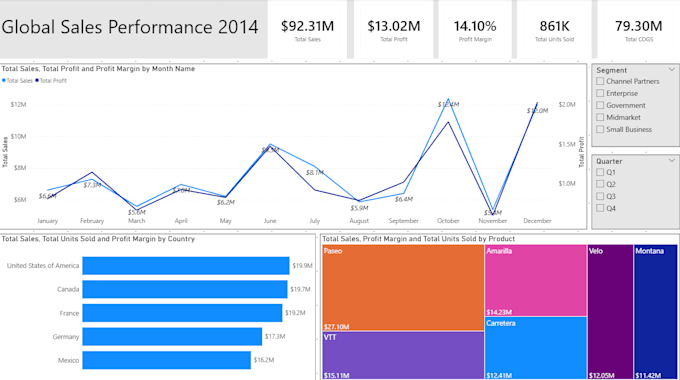This screenshot has width=680, height=380.
Task: Click the country bar chart title
Action: (x=98, y=239)
